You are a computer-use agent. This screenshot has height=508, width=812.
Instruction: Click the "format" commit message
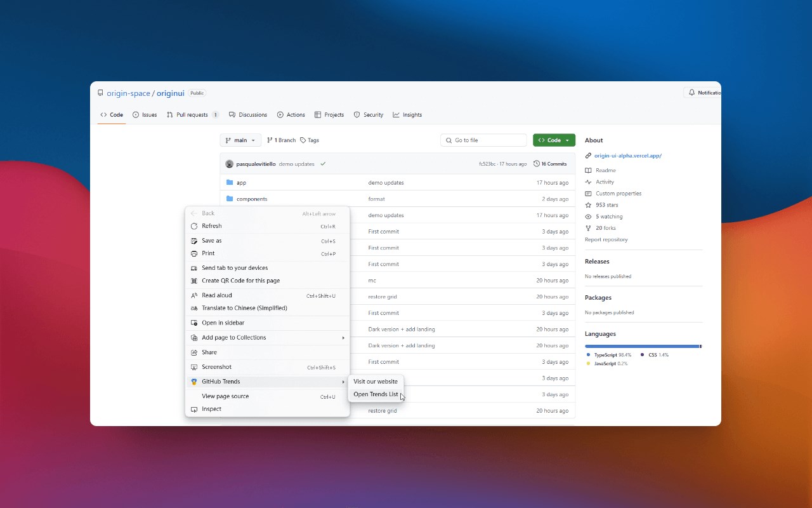(376, 199)
